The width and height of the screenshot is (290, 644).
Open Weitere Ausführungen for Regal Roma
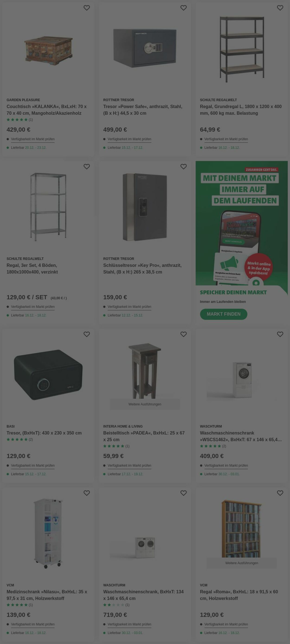pyautogui.click(x=242, y=563)
